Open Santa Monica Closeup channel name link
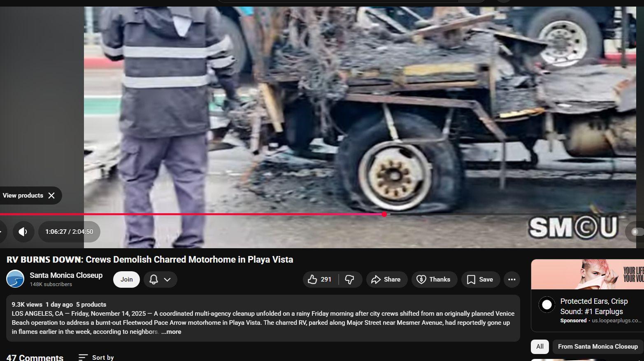Image resolution: width=644 pixels, height=361 pixels. click(x=66, y=275)
